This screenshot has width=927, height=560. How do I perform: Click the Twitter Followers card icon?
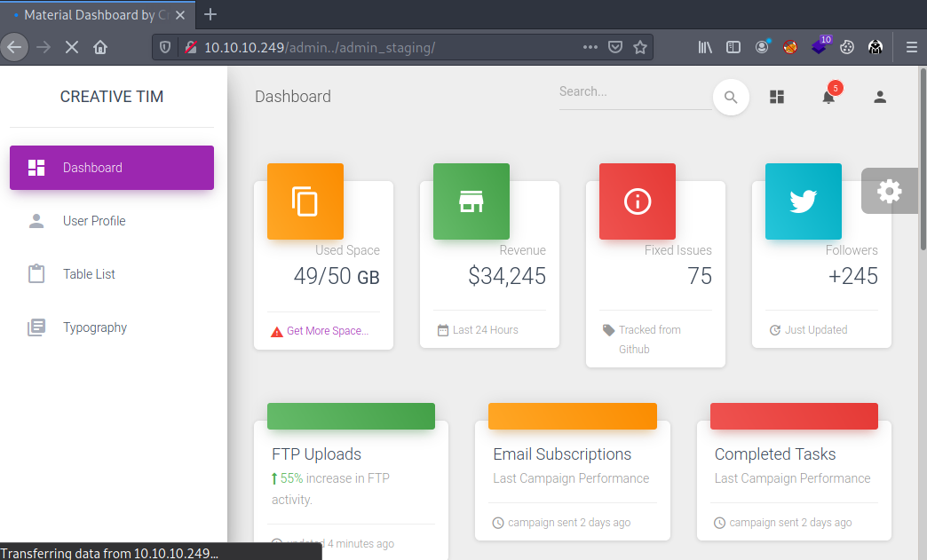pyautogui.click(x=803, y=201)
